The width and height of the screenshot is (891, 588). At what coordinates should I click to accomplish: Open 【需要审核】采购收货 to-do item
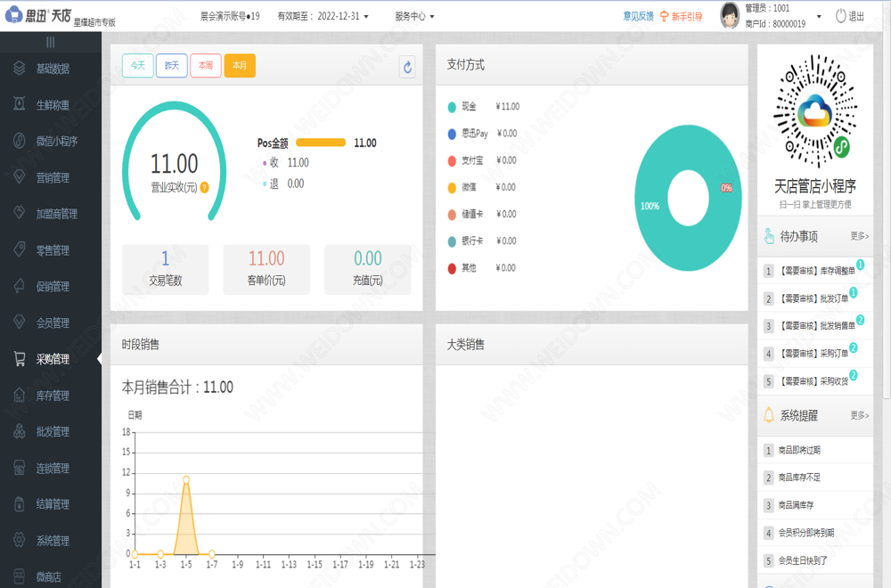(x=815, y=380)
